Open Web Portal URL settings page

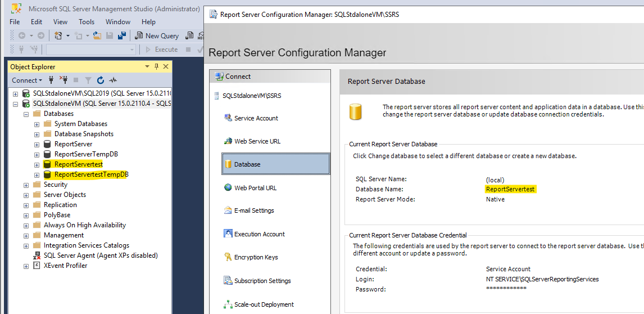250,187
